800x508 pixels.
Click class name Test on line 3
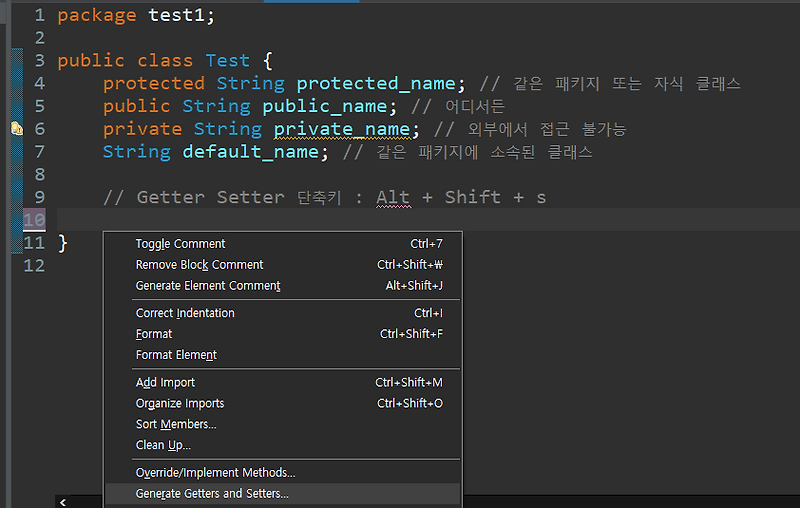(x=228, y=61)
